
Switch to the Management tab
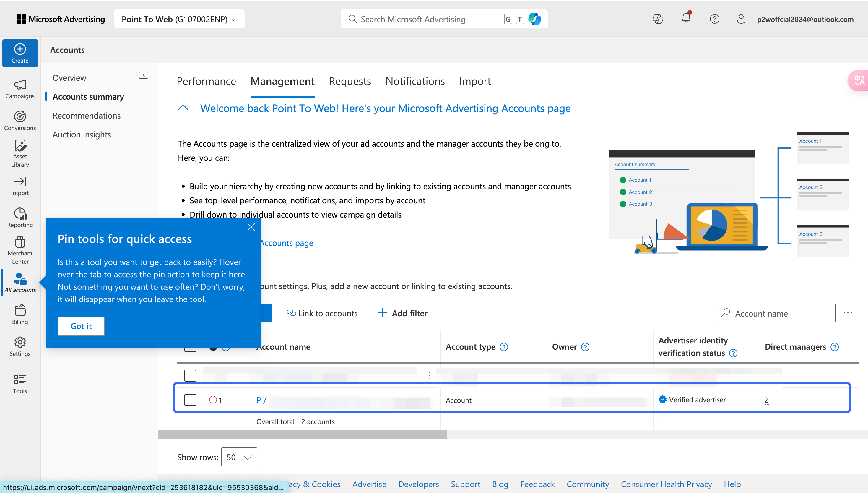(282, 81)
